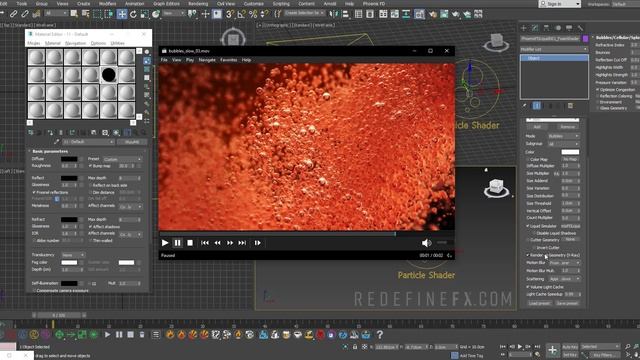Click the sample type sphere icon in Material Editor
640x360 pixels.
click(147, 52)
